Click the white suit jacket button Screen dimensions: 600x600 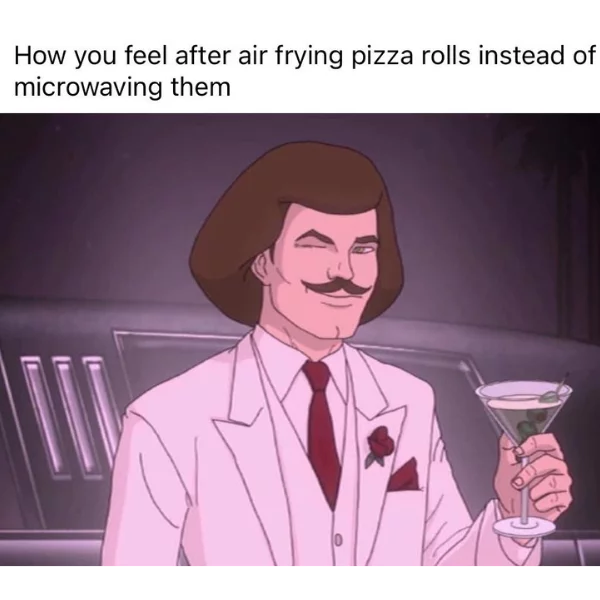[338, 540]
